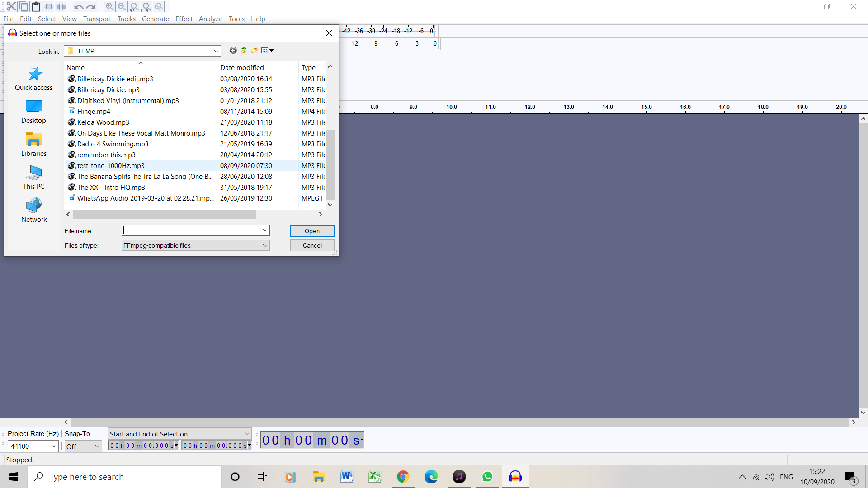Open the Transport menu
The width and height of the screenshot is (868, 488).
[x=97, y=19]
